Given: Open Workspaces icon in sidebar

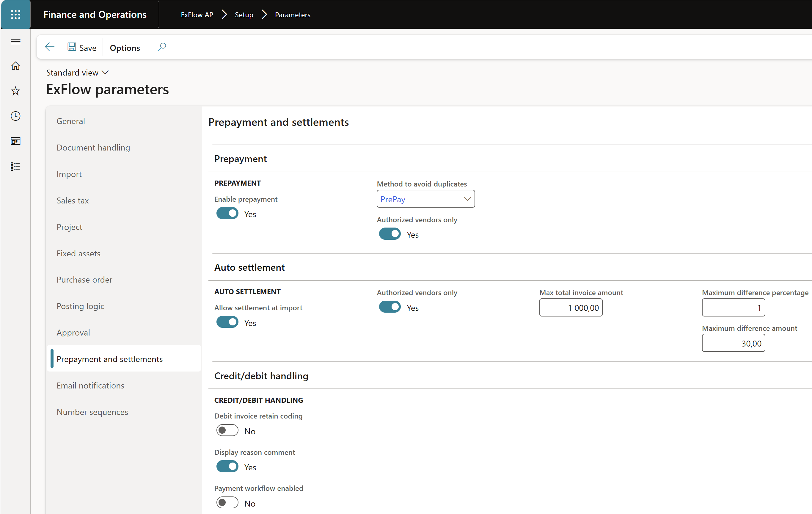Looking at the screenshot, I should tap(15, 141).
